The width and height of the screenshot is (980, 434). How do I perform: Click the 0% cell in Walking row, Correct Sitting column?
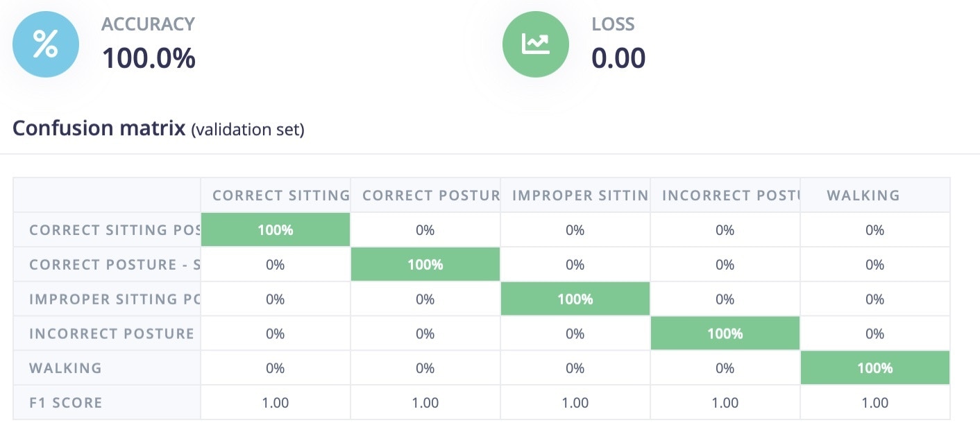click(276, 368)
